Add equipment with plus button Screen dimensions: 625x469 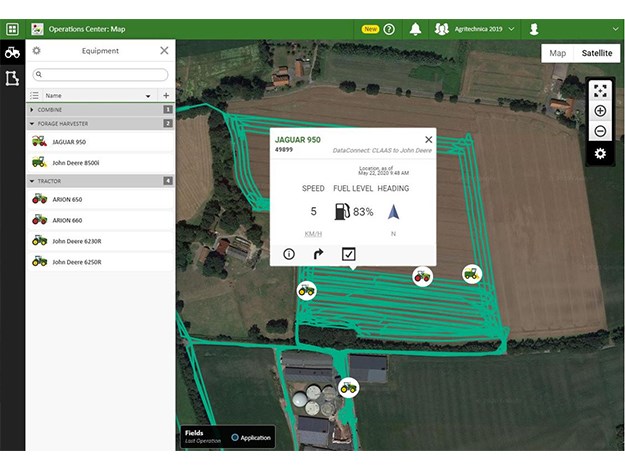(x=166, y=96)
